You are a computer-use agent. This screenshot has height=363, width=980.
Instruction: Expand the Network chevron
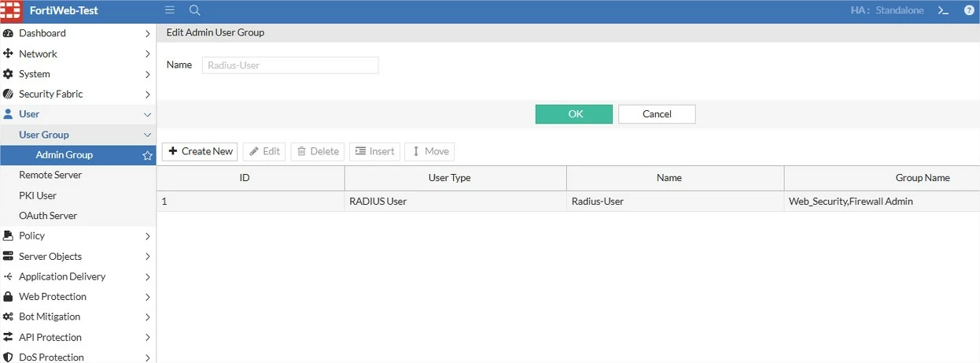147,54
